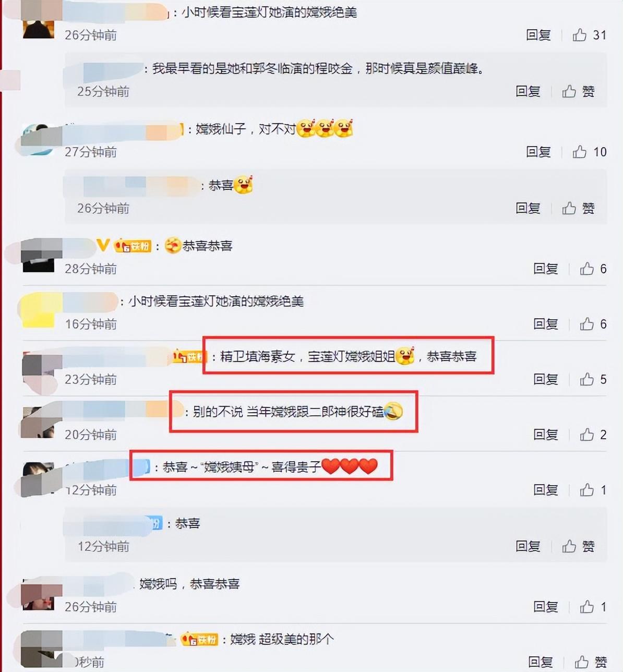Image resolution: width=623 pixels, height=672 pixels.
Task: Like the 精卫填海素女 comment
Action: [x=587, y=379]
